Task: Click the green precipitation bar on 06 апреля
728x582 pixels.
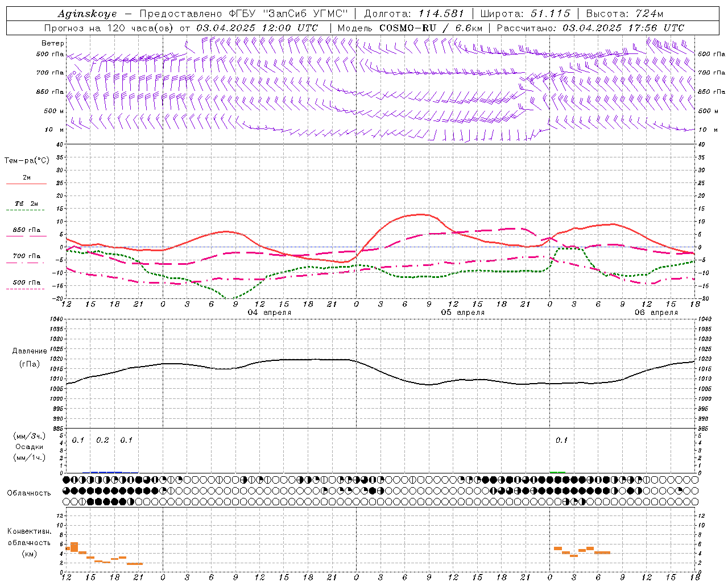Action: pos(557,472)
